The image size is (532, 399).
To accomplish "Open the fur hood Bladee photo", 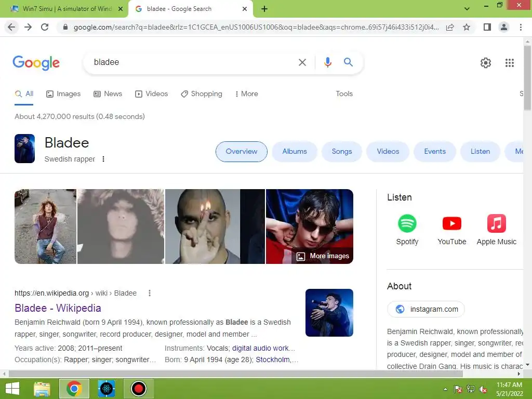I will tap(121, 227).
